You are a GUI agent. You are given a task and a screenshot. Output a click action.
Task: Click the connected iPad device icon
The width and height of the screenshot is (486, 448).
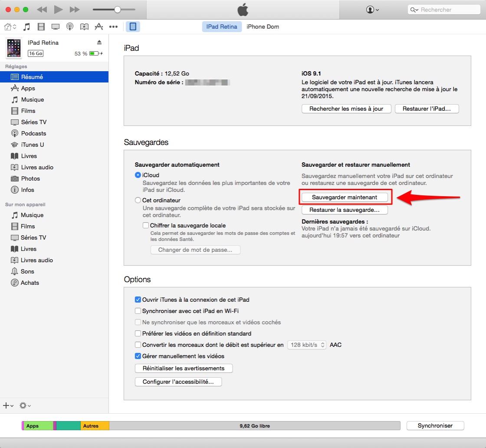coord(133,26)
